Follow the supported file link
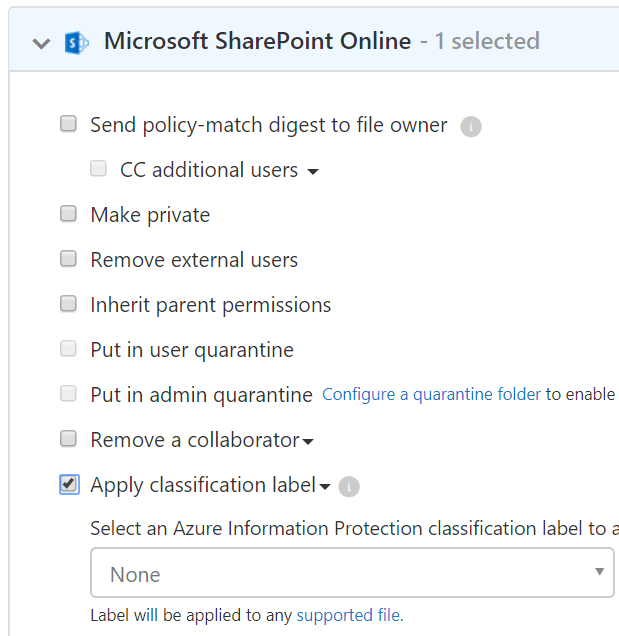This screenshot has height=636, width=619. (350, 615)
